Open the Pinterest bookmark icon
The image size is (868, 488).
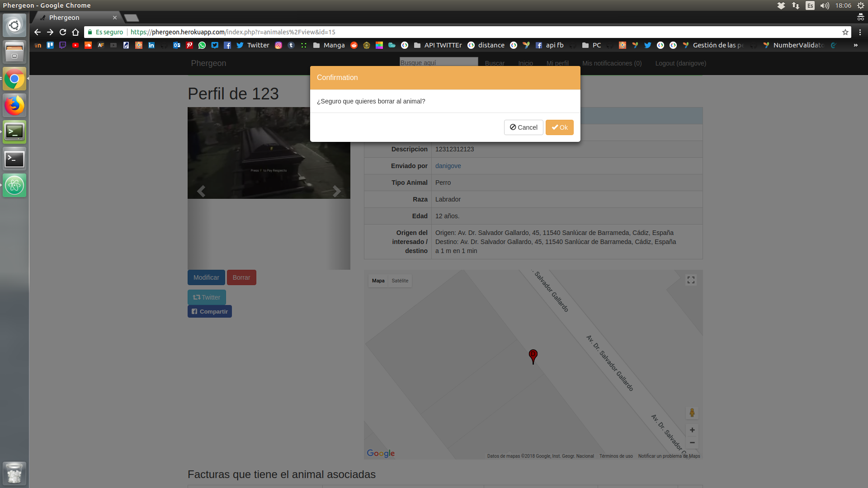point(189,45)
